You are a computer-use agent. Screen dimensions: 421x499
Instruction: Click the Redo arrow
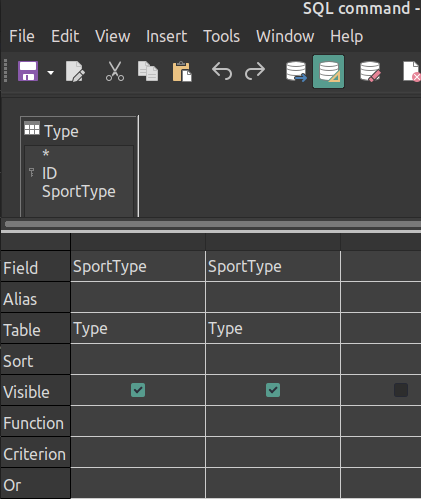click(x=255, y=71)
